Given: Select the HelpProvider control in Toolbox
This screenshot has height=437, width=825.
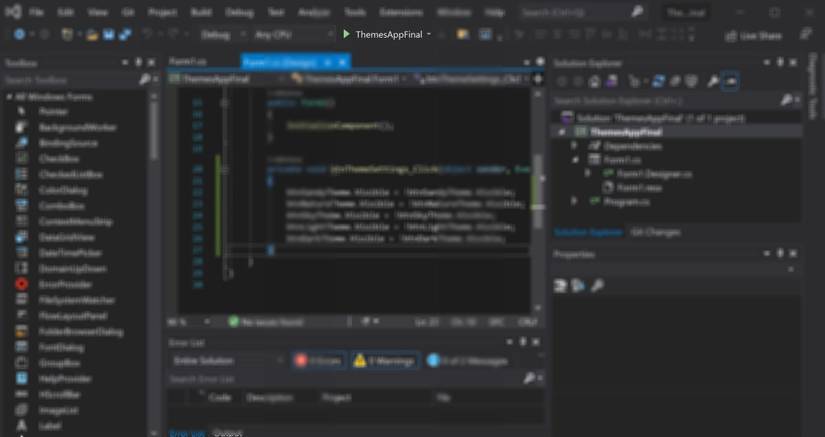Looking at the screenshot, I should (65, 379).
